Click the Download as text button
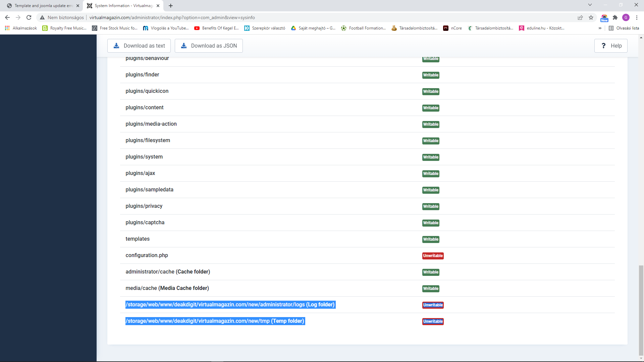The height and width of the screenshot is (362, 644). [x=139, y=46]
